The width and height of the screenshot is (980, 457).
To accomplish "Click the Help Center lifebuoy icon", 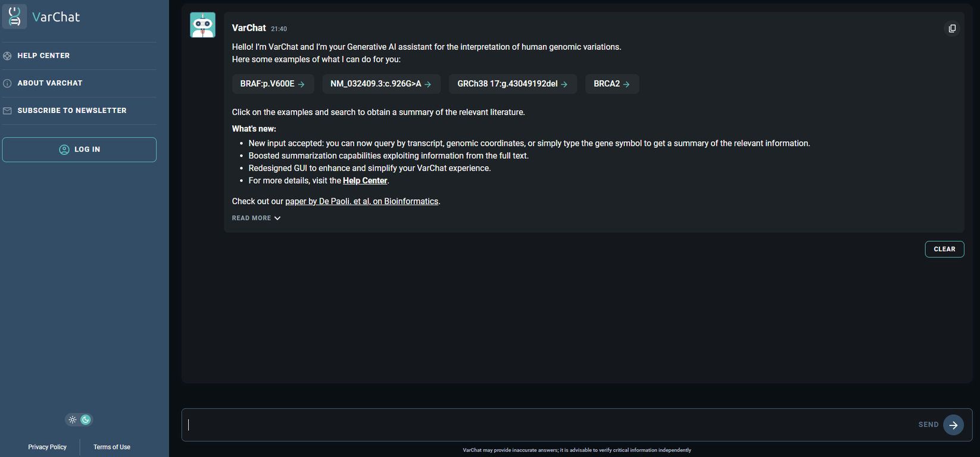I will 7,56.
